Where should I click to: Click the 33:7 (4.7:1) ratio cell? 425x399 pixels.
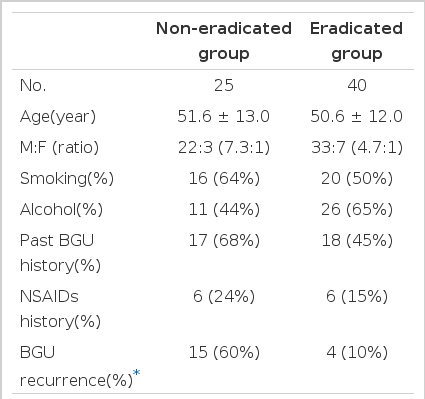pyautogui.click(x=357, y=147)
